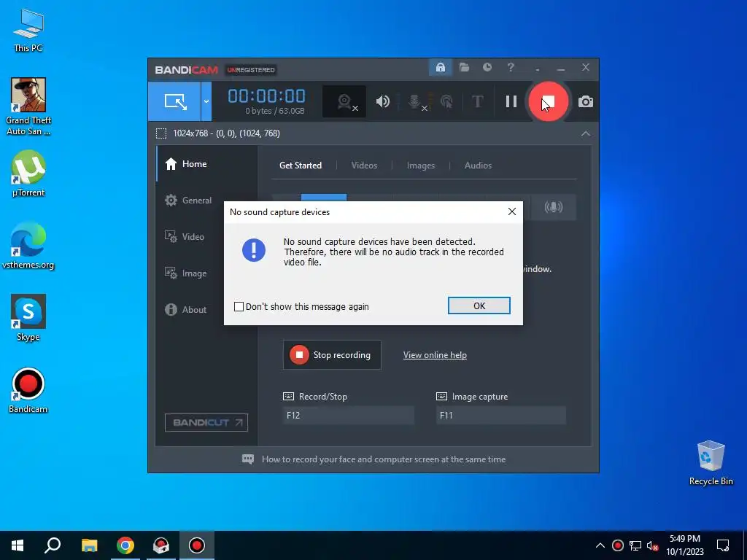Open Google Chrome from the taskbar
747x560 pixels.
click(x=125, y=545)
